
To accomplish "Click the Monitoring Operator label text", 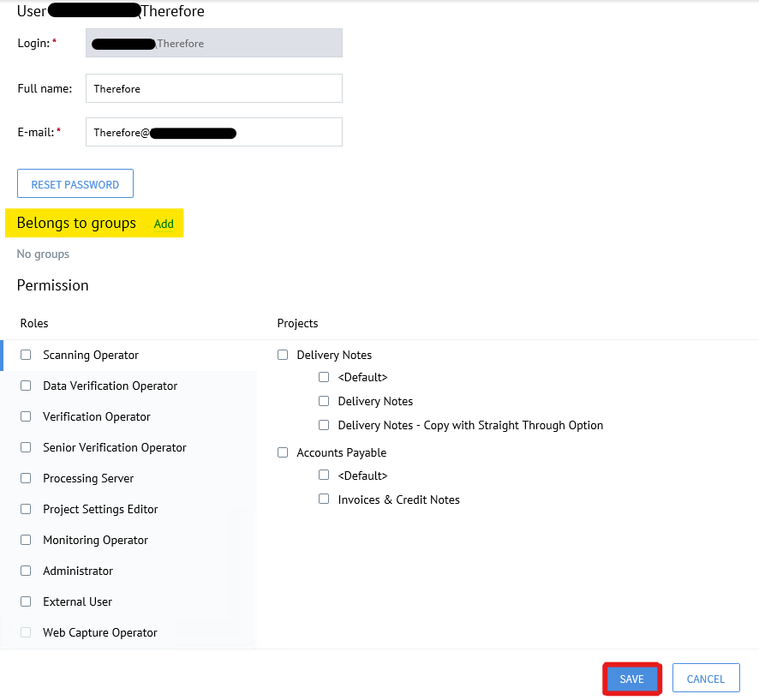I will point(95,541).
